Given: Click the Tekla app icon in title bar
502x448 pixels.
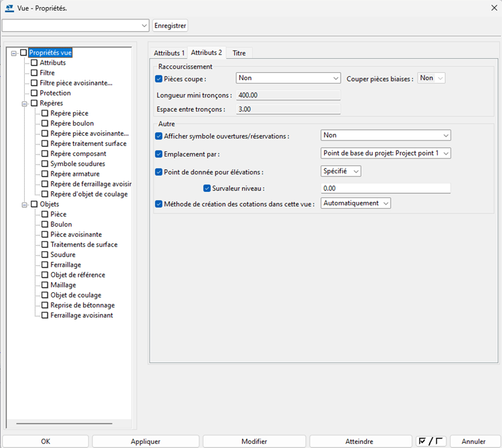Looking at the screenshot, I should point(9,7).
